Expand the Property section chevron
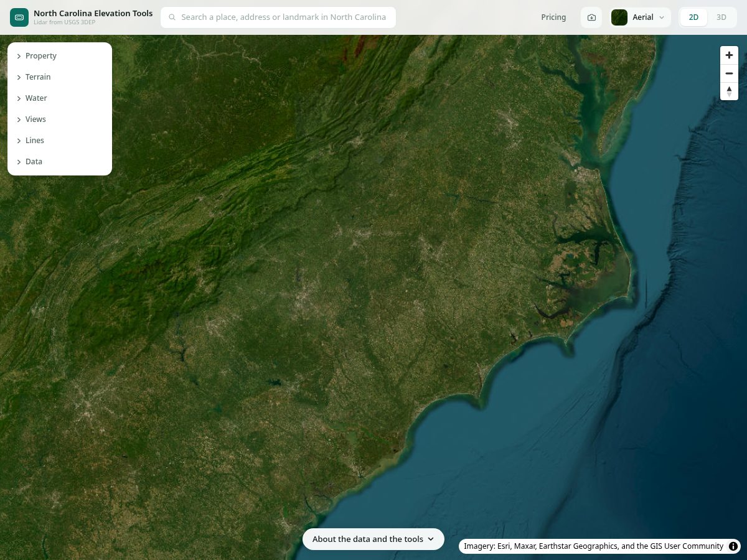The image size is (747, 560). (x=19, y=56)
